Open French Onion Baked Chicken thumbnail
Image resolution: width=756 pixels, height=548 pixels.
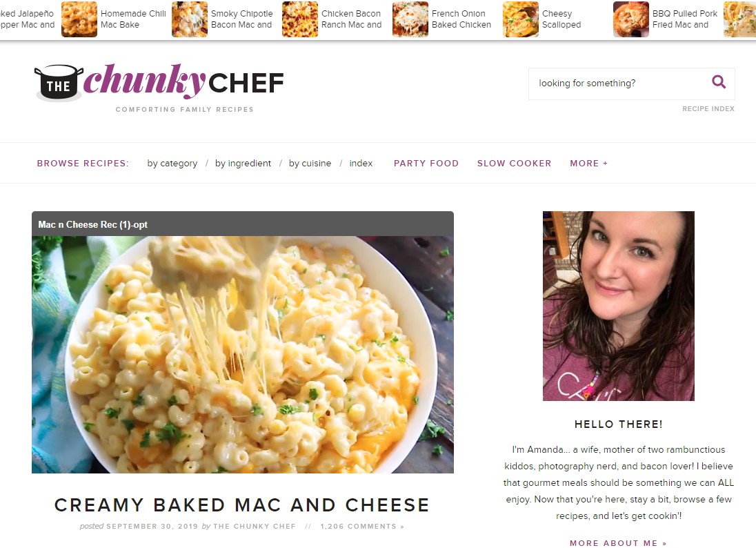410,19
